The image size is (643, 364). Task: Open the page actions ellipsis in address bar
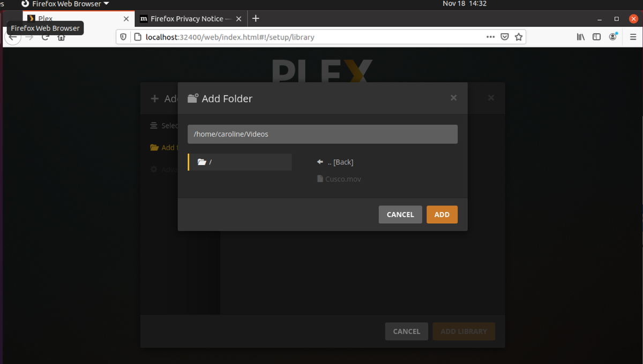490,36
